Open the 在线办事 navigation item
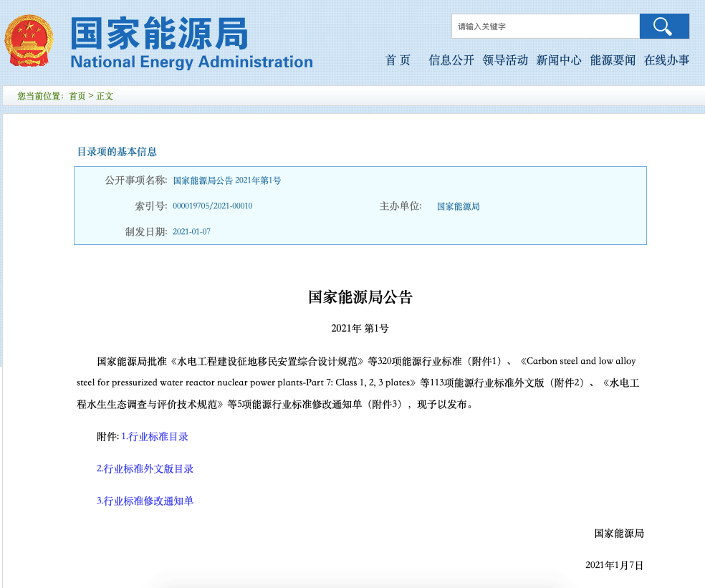Viewport: 705px width, 588px height. (x=667, y=60)
